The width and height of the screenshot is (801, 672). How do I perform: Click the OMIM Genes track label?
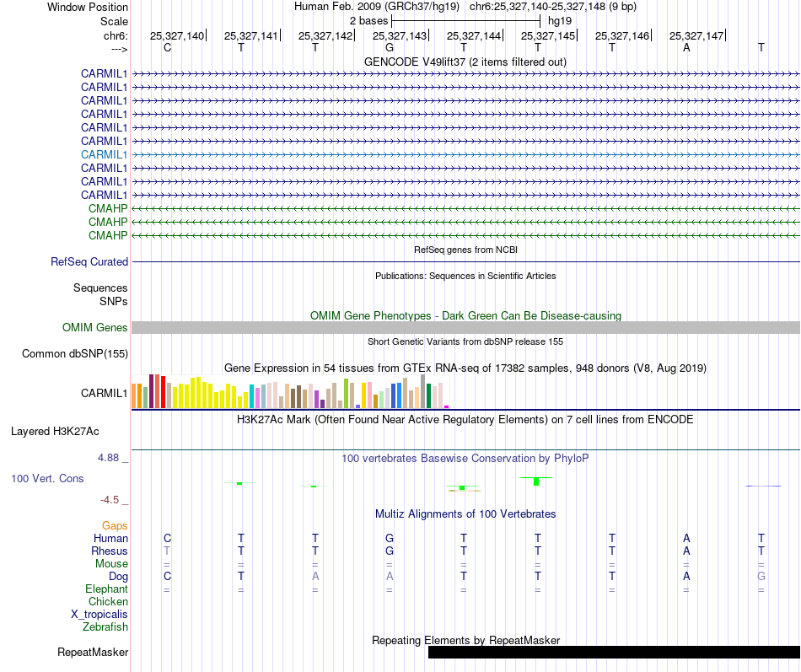click(x=95, y=327)
